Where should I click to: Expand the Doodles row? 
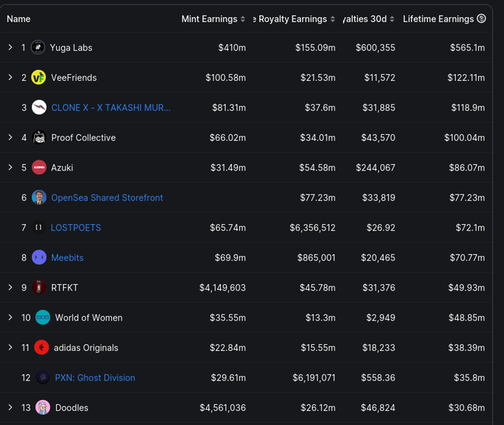[x=10, y=407]
